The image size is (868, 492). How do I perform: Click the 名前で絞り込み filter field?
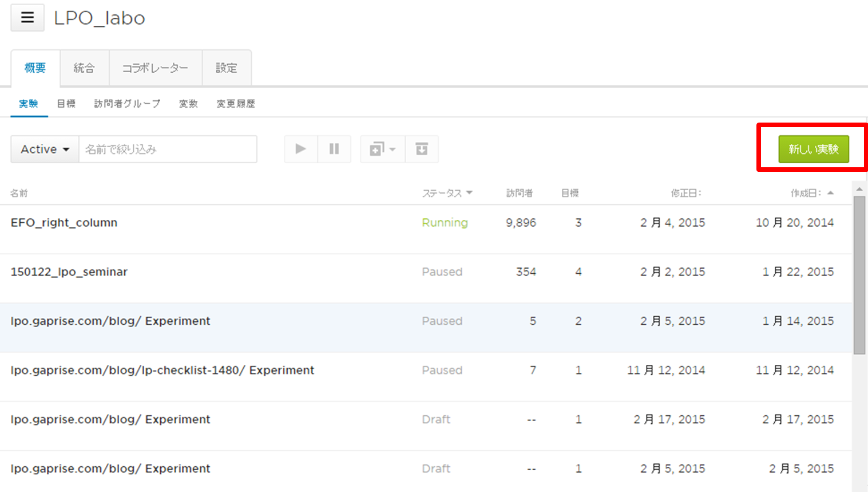(x=168, y=149)
